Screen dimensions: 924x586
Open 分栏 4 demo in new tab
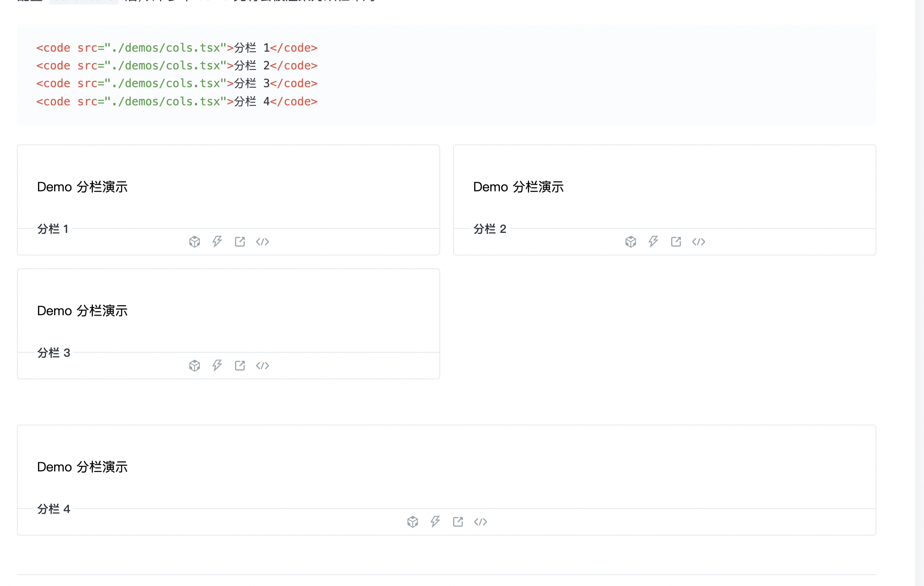pos(458,522)
